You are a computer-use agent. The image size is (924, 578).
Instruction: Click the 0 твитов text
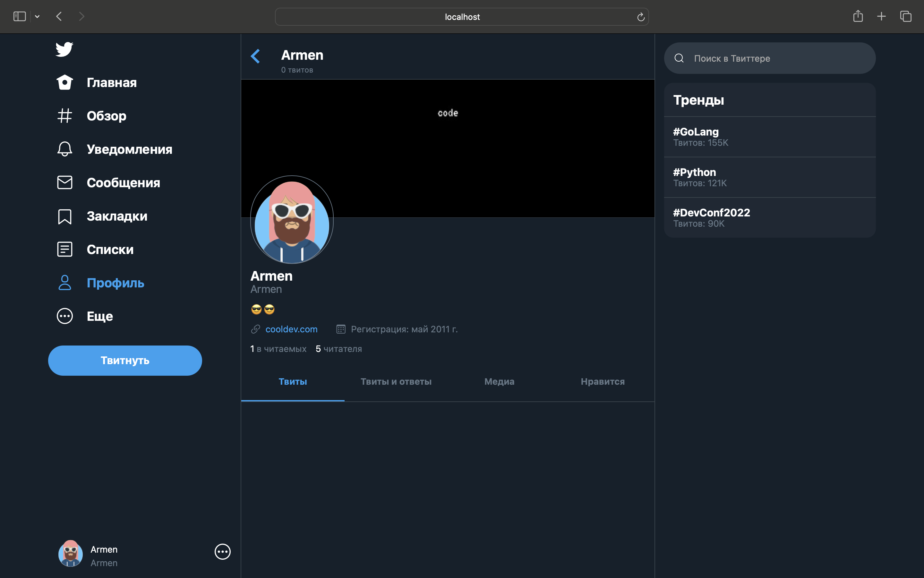(297, 70)
